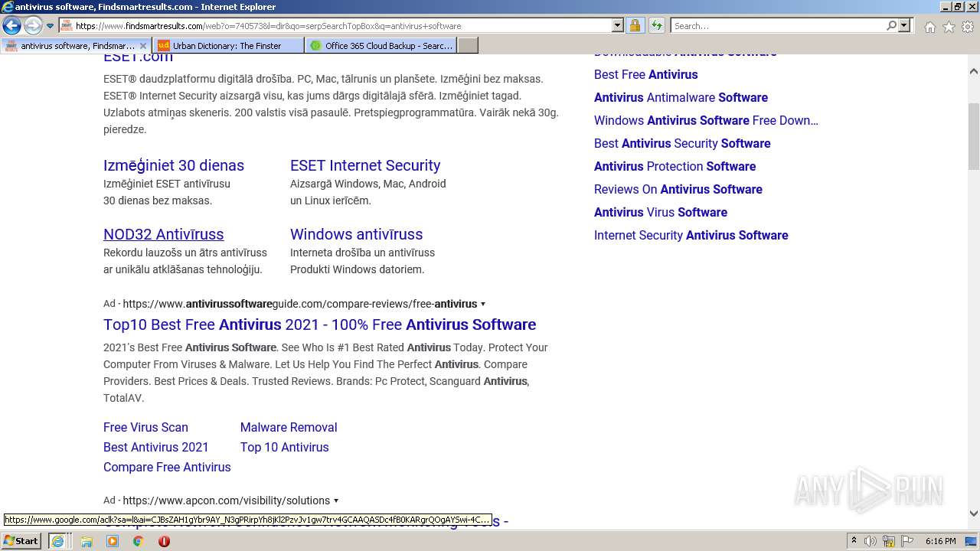Open related search Antivirus Protection Software

[675, 166]
